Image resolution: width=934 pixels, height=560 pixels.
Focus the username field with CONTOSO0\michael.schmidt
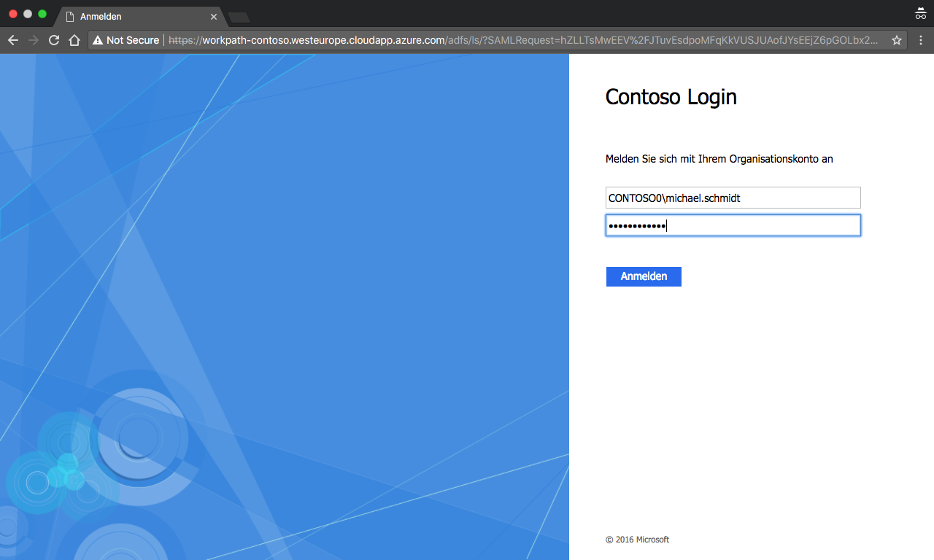coord(733,198)
